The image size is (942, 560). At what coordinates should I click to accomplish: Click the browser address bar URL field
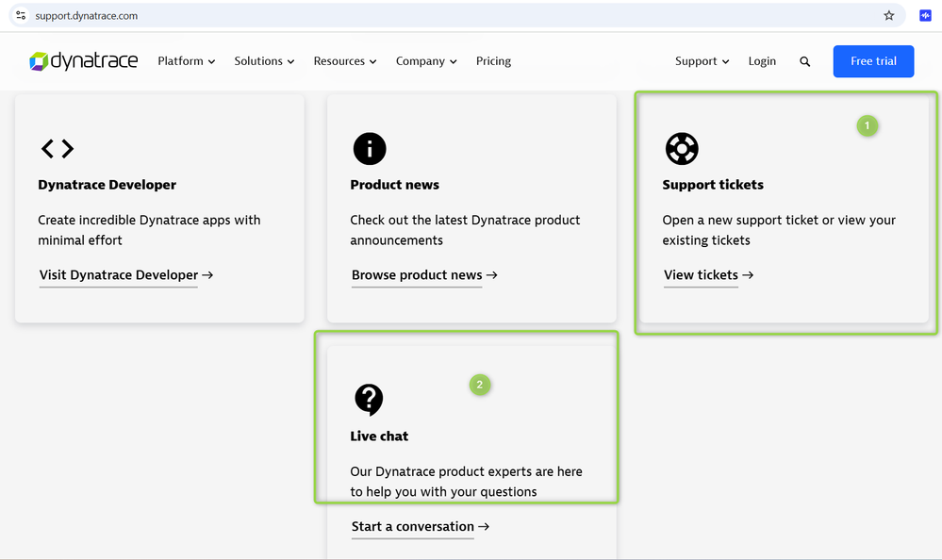coord(377,15)
